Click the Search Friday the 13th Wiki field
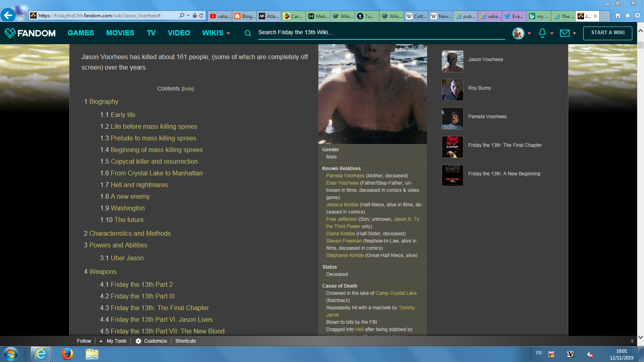The width and height of the screenshot is (644, 362). 381,33
